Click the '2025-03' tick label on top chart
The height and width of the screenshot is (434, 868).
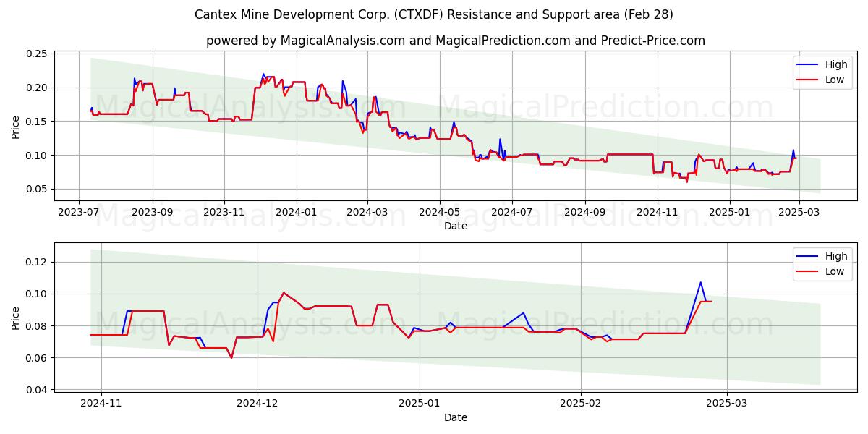(x=799, y=213)
